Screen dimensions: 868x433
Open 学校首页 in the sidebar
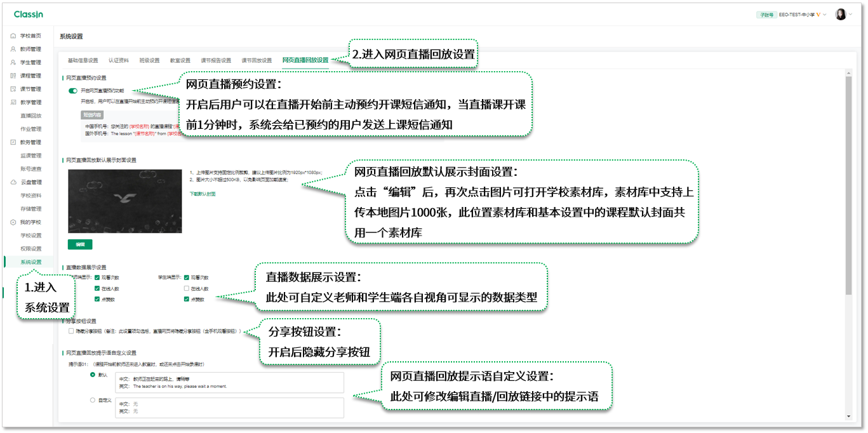[30, 36]
